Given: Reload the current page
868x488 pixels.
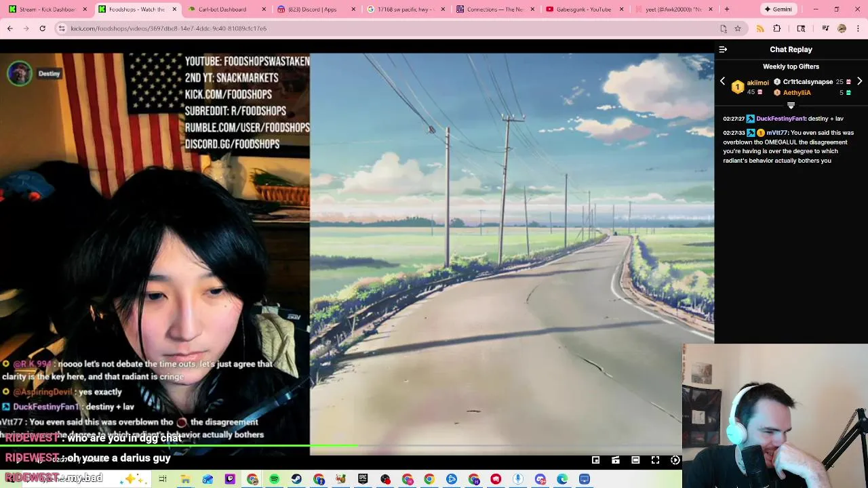Looking at the screenshot, I should coord(42,28).
